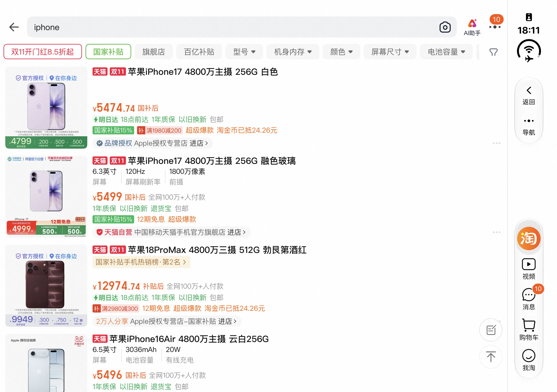Open iPhone16Air 云白 product thumbnail

[46, 363]
